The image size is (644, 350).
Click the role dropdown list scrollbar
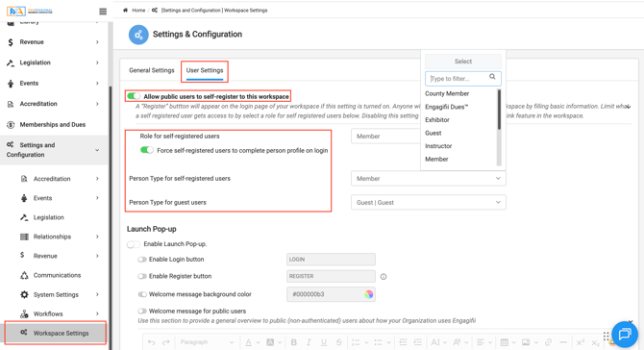[x=499, y=110]
